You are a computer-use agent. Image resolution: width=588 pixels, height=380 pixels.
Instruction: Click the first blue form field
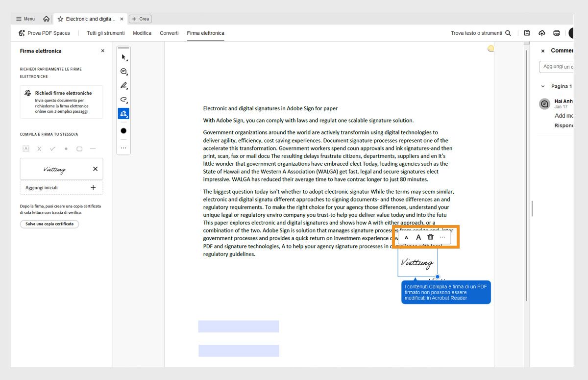point(239,327)
